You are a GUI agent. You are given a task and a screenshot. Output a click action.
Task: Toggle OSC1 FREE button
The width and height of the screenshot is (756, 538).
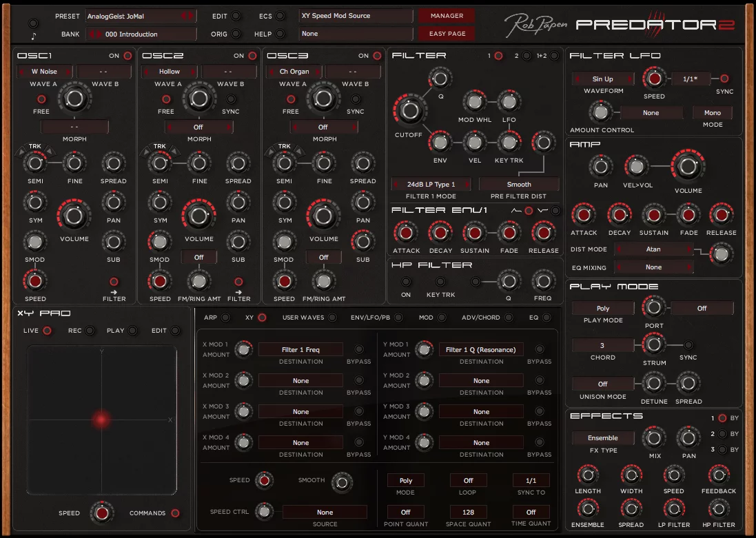click(x=41, y=99)
